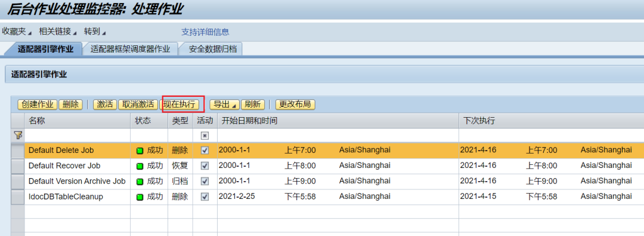Toggle active checkbox for Default Recover Job
This screenshot has height=236, width=644.
[x=205, y=166]
